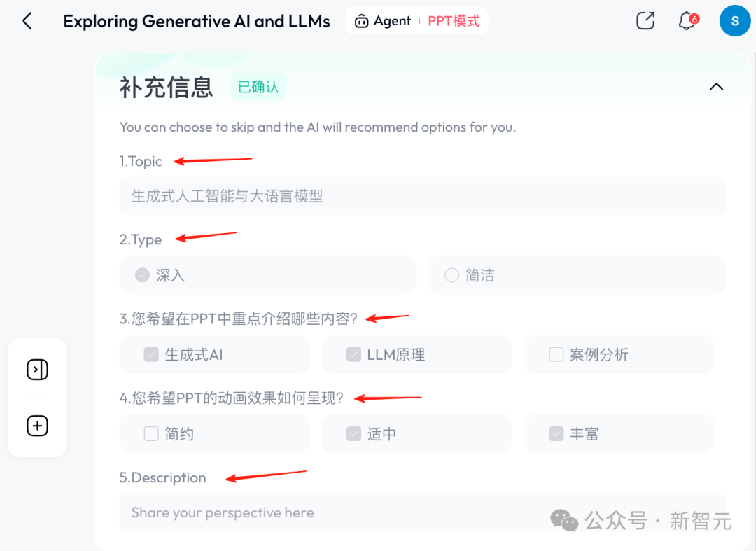Switch to PPT模式 tab
756x551 pixels.
tap(454, 21)
